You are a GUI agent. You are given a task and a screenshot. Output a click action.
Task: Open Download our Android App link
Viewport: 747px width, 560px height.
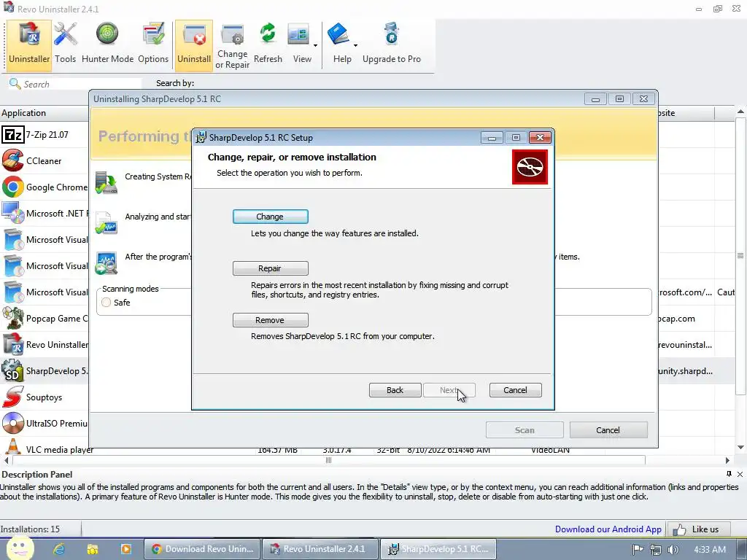(608, 529)
